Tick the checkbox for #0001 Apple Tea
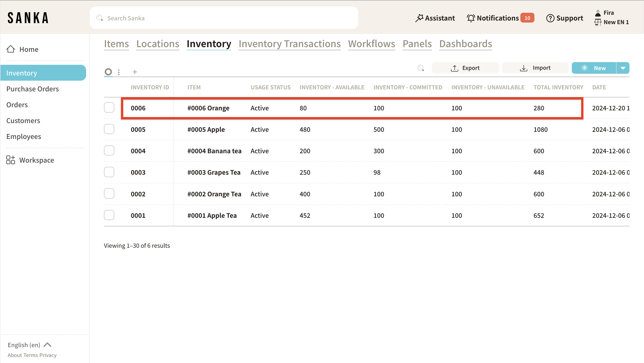This screenshot has height=363, width=644. pyautogui.click(x=109, y=215)
